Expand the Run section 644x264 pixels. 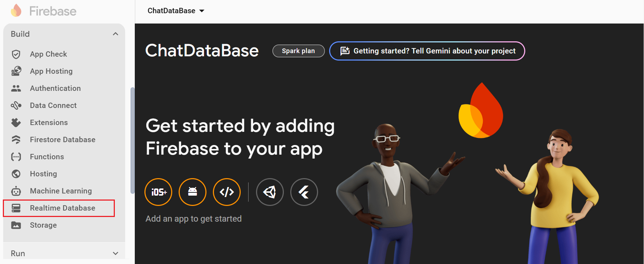[115, 253]
